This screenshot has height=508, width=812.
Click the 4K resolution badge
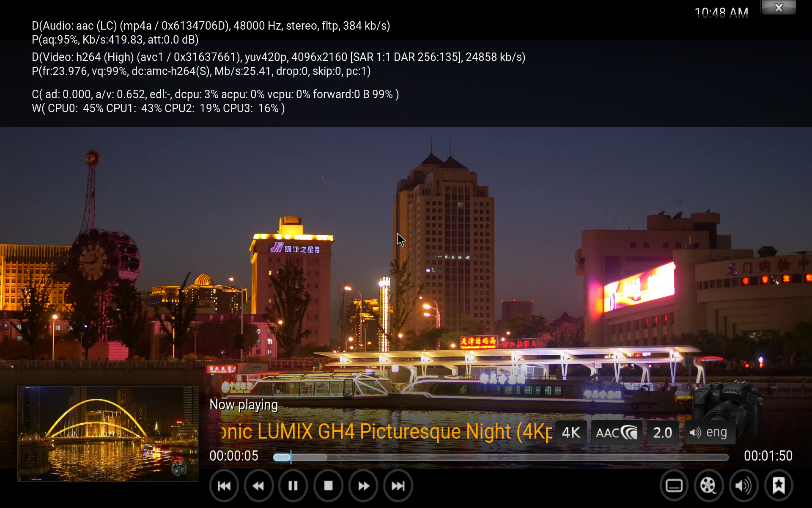[x=571, y=433]
